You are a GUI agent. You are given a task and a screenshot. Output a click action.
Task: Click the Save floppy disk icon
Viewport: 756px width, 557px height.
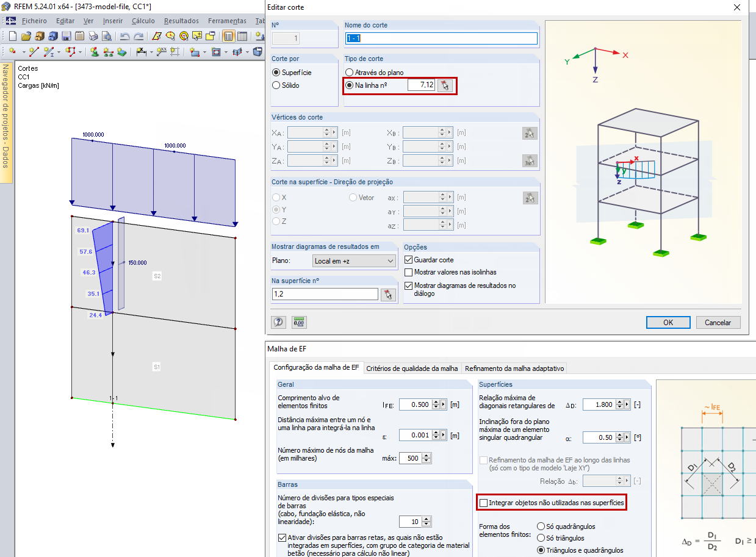tap(66, 36)
